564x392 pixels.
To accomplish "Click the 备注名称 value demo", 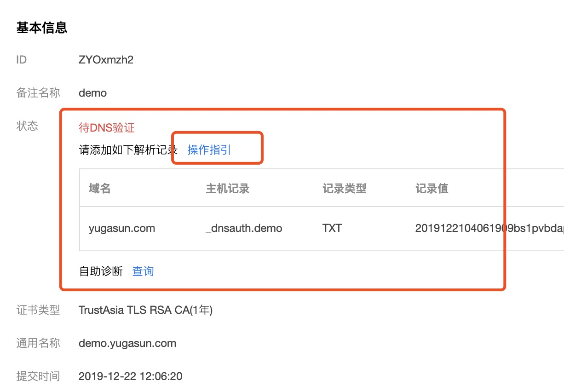I will pos(92,93).
